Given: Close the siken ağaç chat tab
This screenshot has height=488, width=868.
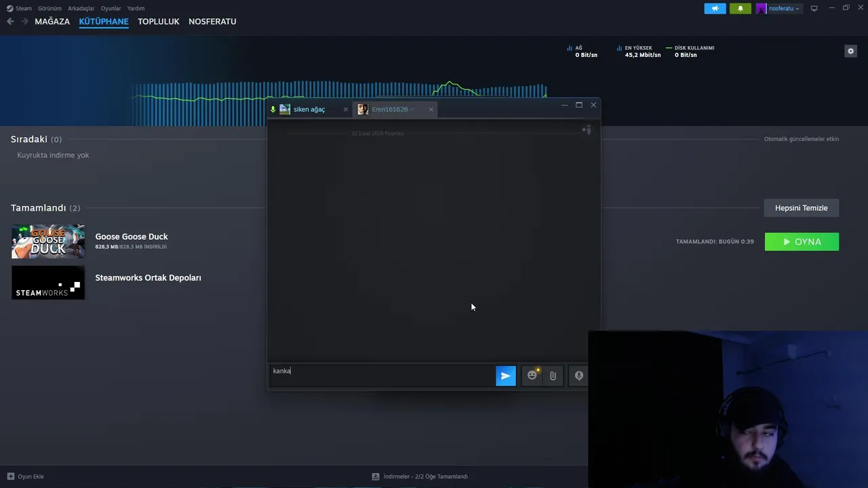Looking at the screenshot, I should (x=345, y=109).
